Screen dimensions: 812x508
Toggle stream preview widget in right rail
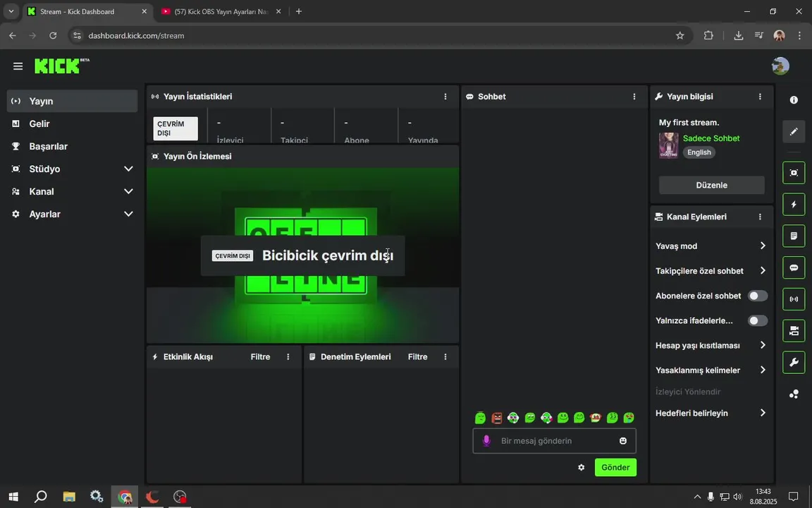pos(794,173)
